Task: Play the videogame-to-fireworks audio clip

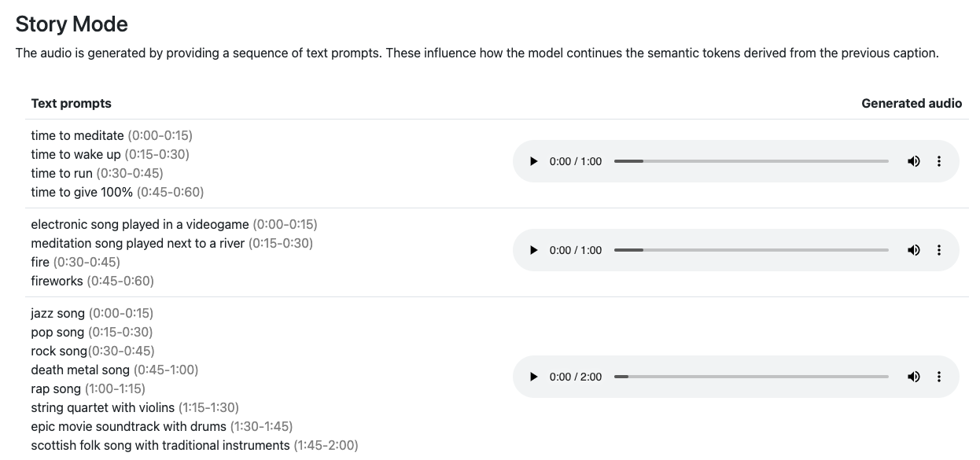Action: [534, 250]
